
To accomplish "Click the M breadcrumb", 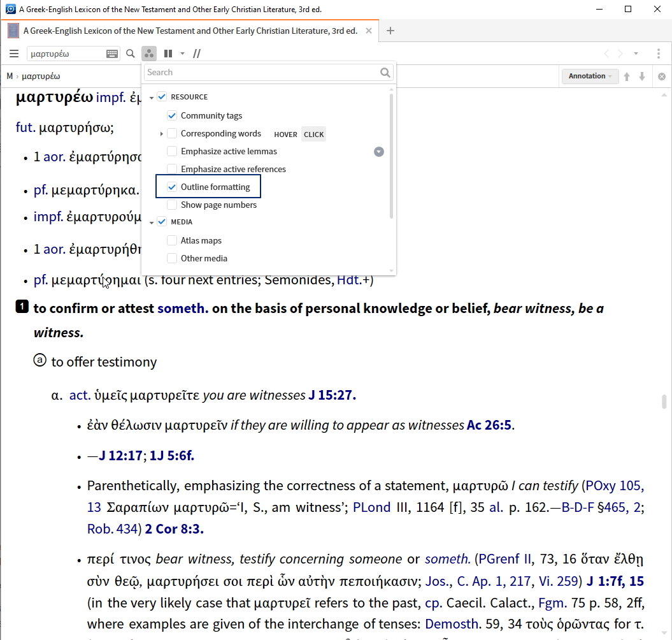I will pos(10,76).
